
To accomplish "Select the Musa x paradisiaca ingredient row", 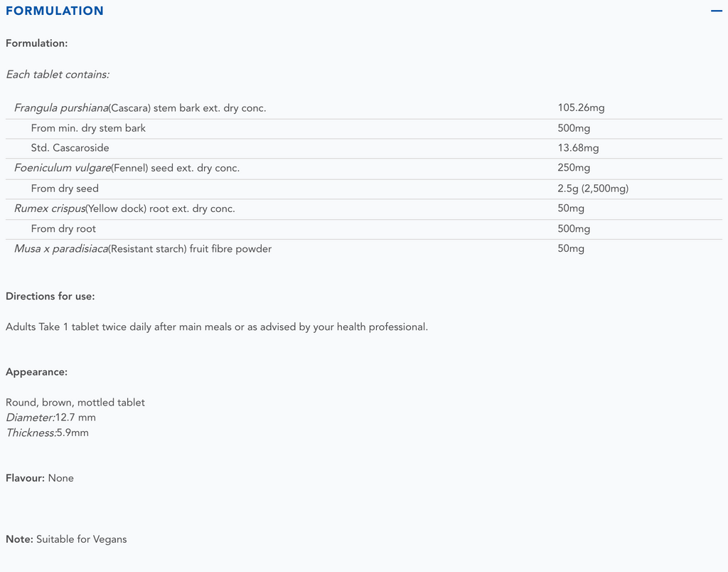I will point(143,249).
